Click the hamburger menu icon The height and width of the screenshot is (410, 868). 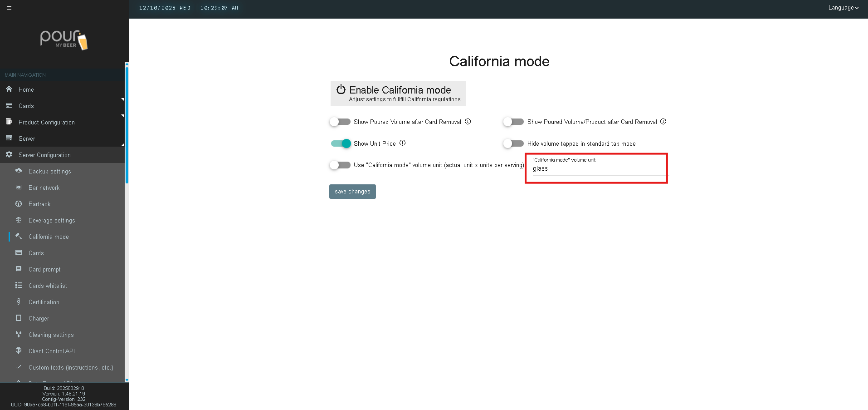tap(9, 8)
